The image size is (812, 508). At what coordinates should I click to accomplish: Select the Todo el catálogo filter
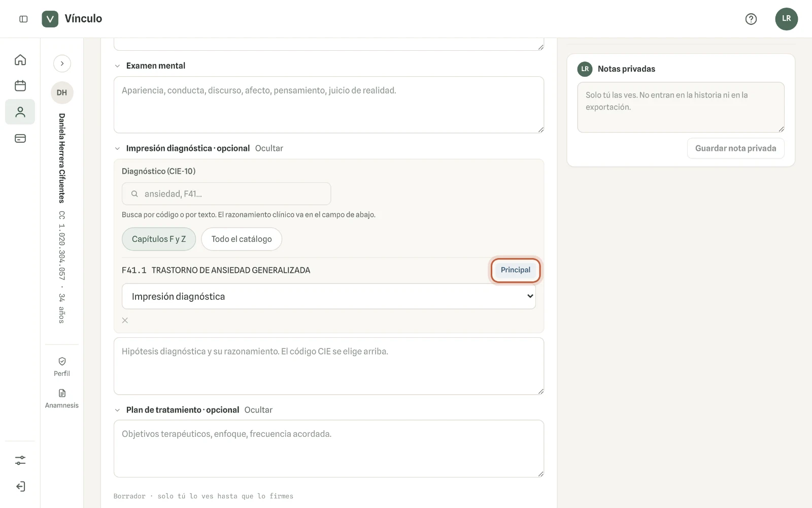pos(242,239)
